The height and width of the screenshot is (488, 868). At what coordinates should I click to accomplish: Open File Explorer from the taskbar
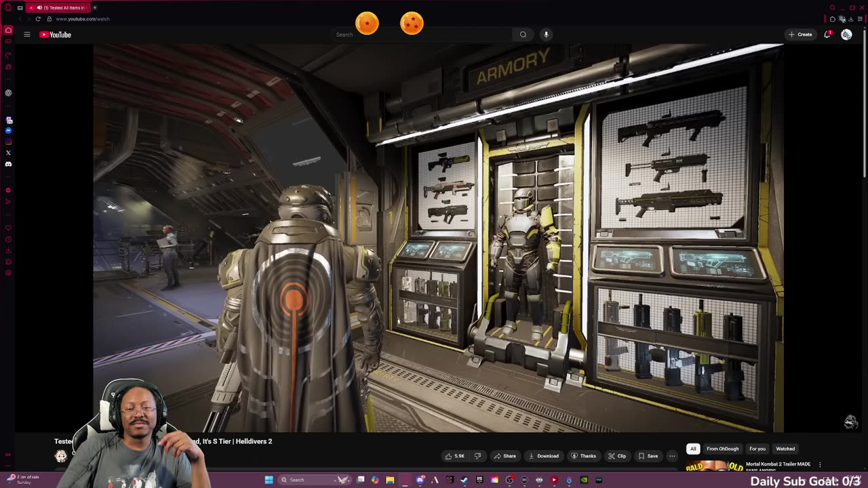[390, 480]
